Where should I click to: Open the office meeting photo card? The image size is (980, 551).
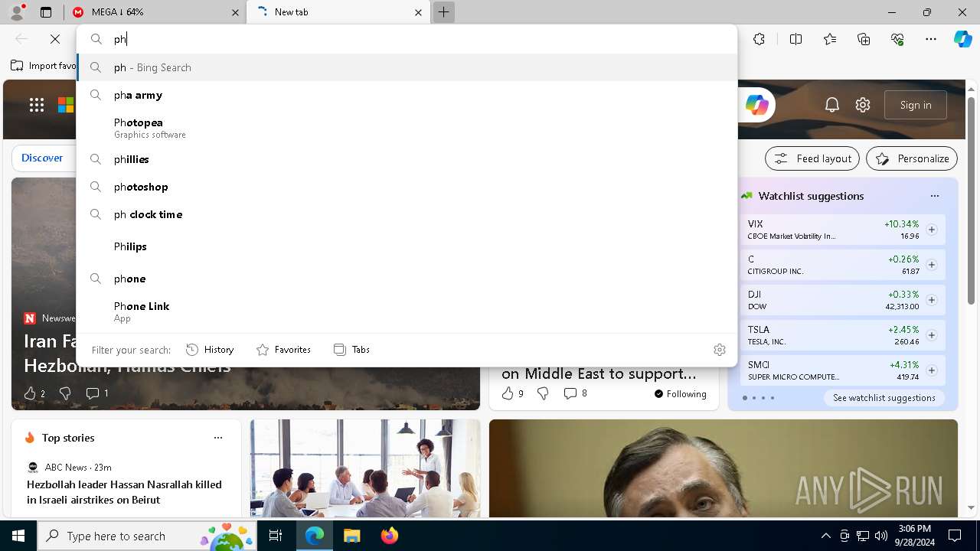click(365, 468)
